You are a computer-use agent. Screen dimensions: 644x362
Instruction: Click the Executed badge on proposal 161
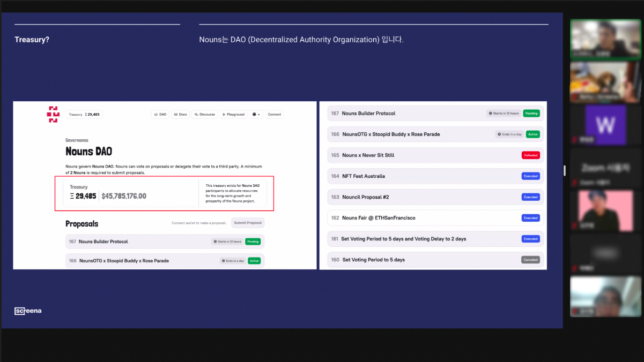530,239
